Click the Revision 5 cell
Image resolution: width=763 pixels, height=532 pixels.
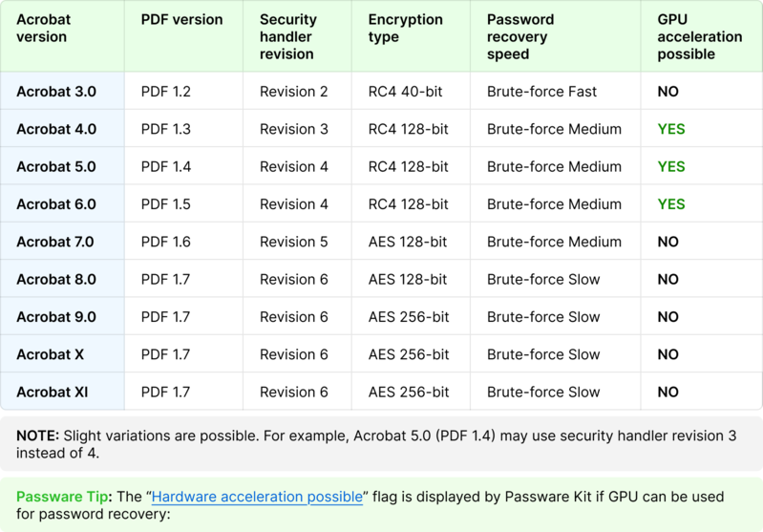(x=293, y=242)
